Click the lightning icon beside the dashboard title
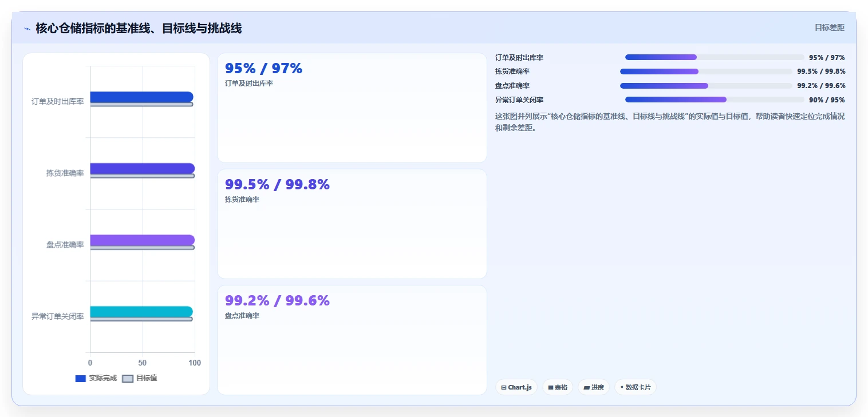 point(27,29)
